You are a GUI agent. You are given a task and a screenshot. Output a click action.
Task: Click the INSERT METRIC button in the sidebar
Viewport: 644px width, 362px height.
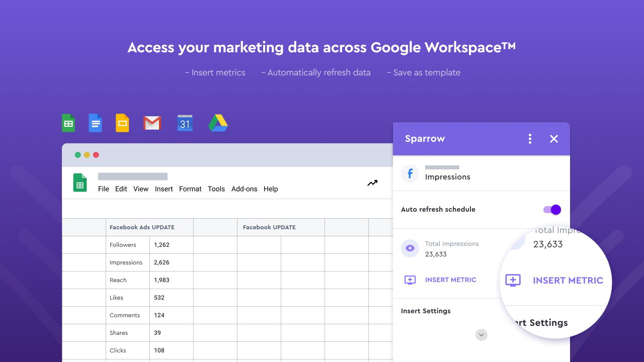pyautogui.click(x=441, y=280)
